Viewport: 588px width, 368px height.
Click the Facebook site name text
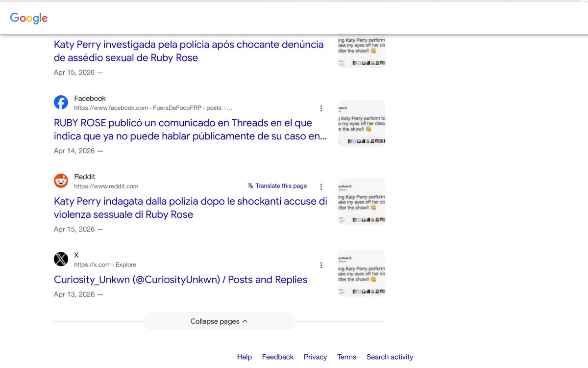[90, 98]
